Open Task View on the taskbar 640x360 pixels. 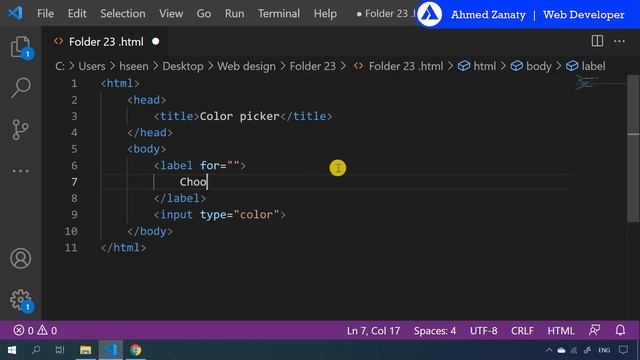[x=60, y=350]
